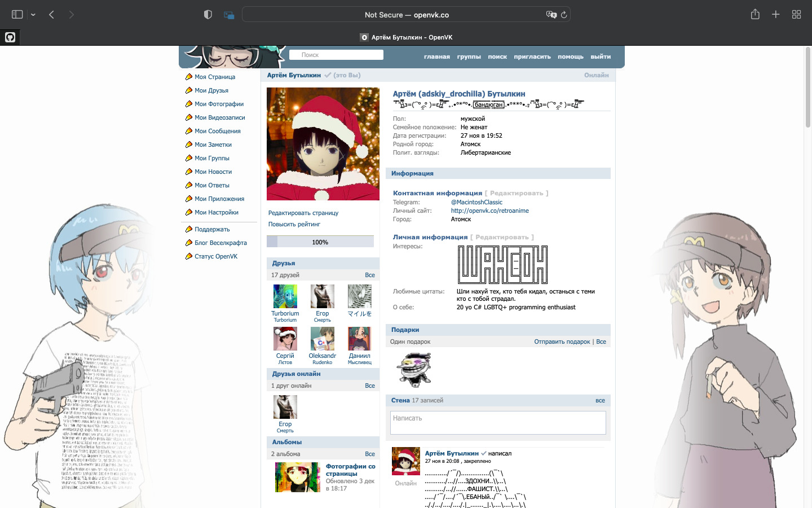Show the tab overview grid

click(796, 15)
